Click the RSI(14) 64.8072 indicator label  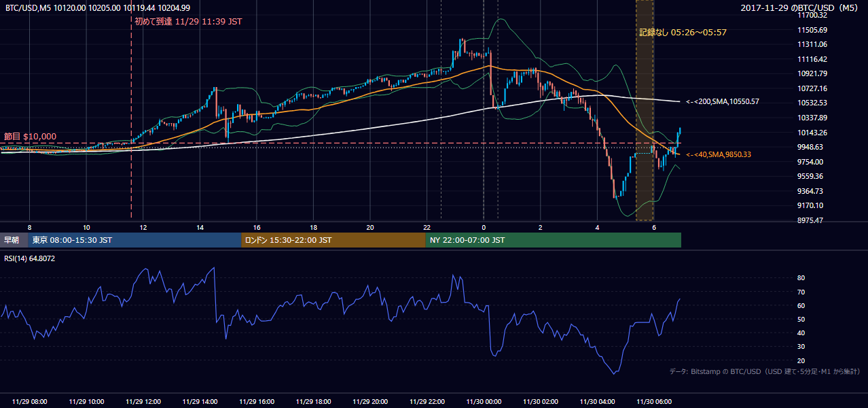click(x=30, y=258)
